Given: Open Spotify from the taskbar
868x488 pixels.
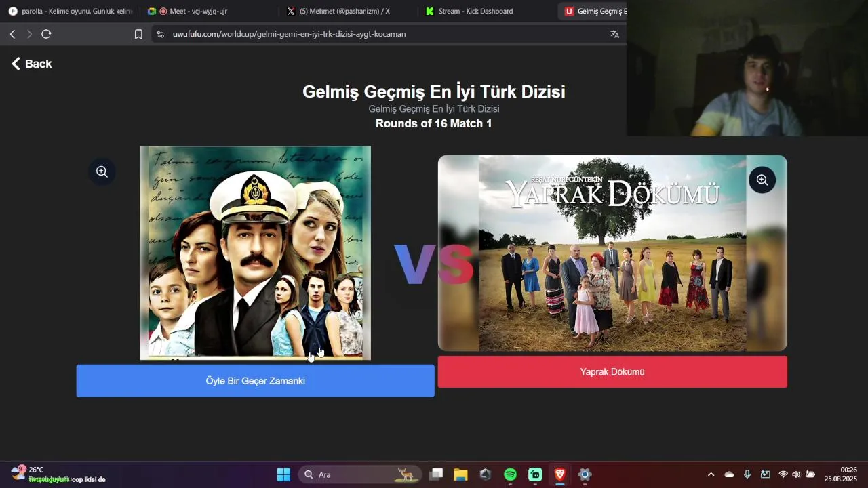Looking at the screenshot, I should coord(510,474).
